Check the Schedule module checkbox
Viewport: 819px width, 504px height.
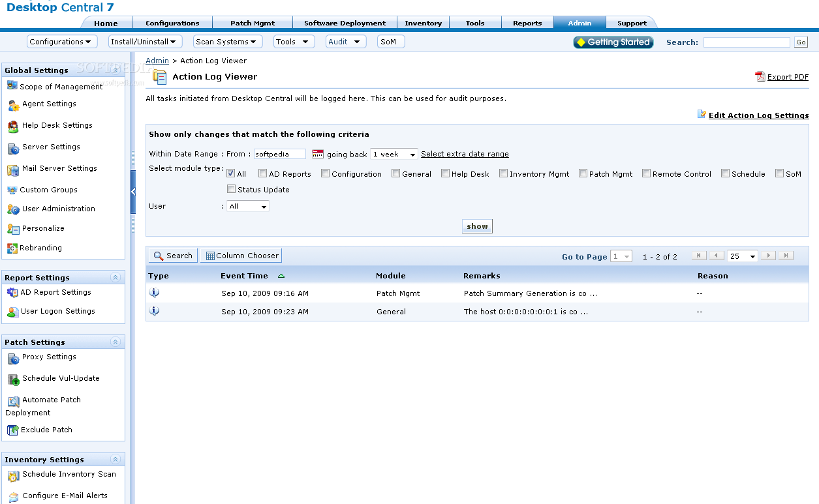tap(725, 173)
